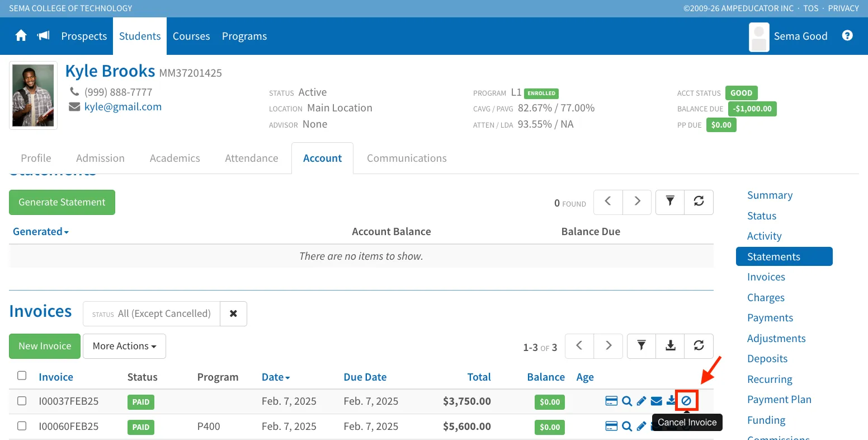Open Sema Good user menu
Viewport: 868px width, 440px height.
pyautogui.click(x=788, y=36)
